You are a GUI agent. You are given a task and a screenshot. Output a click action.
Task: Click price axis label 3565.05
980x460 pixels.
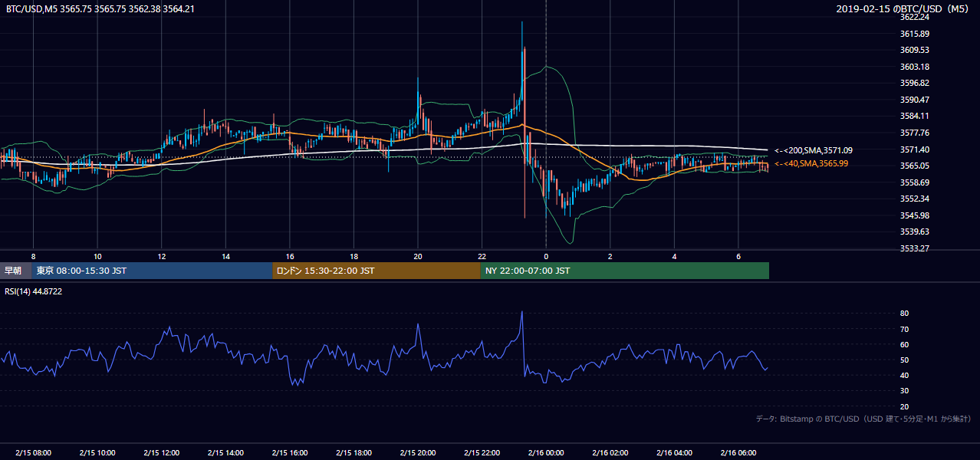[x=915, y=166]
